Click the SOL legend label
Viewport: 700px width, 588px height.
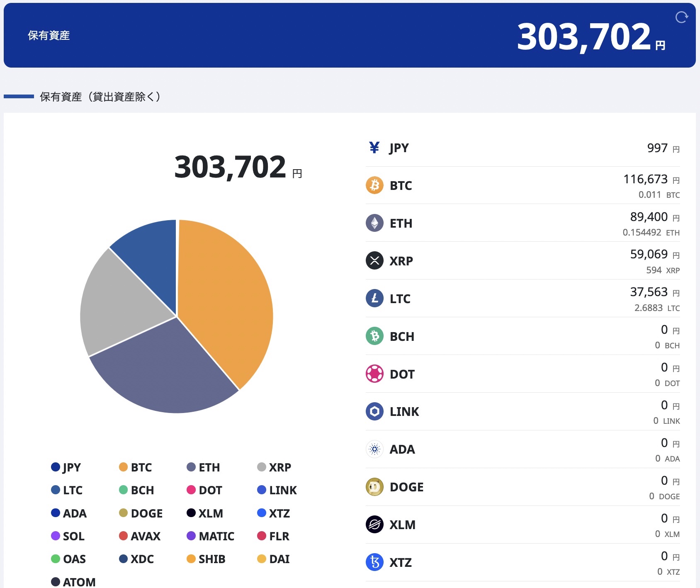(x=74, y=536)
